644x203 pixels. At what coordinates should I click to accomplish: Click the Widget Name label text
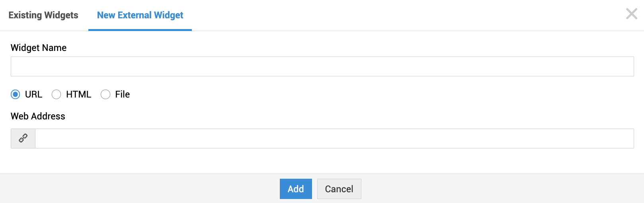point(39,48)
